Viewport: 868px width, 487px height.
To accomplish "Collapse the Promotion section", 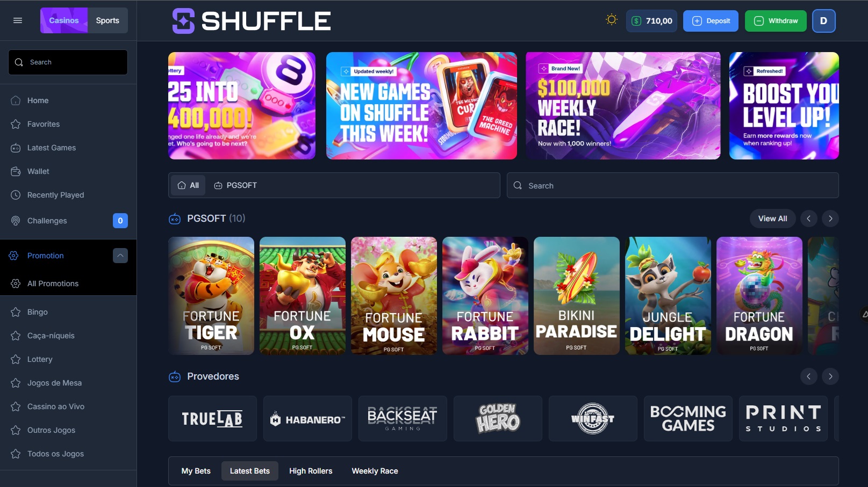I will coord(120,256).
